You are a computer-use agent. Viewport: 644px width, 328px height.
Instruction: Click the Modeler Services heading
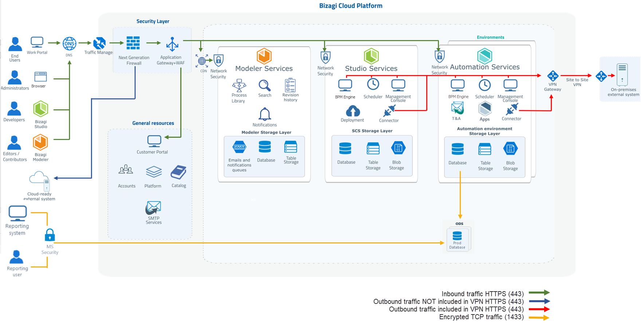tap(264, 69)
